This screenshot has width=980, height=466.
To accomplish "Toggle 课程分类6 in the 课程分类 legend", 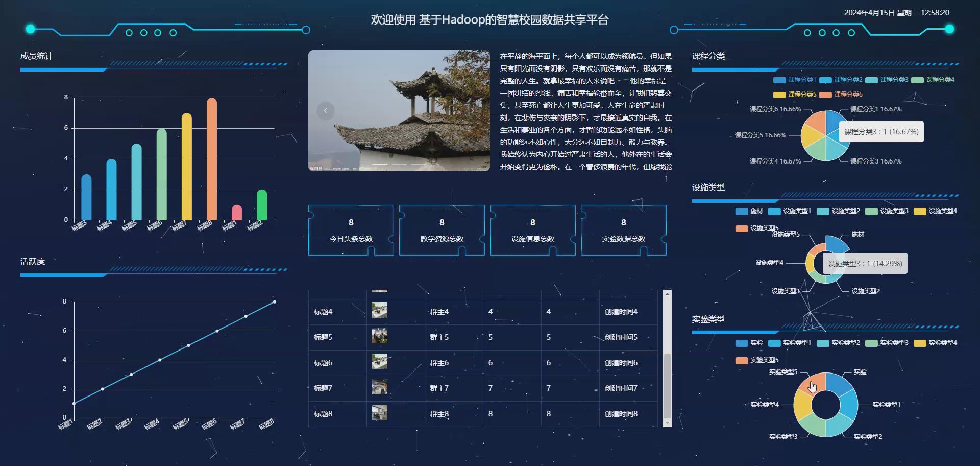I will pyautogui.click(x=841, y=95).
